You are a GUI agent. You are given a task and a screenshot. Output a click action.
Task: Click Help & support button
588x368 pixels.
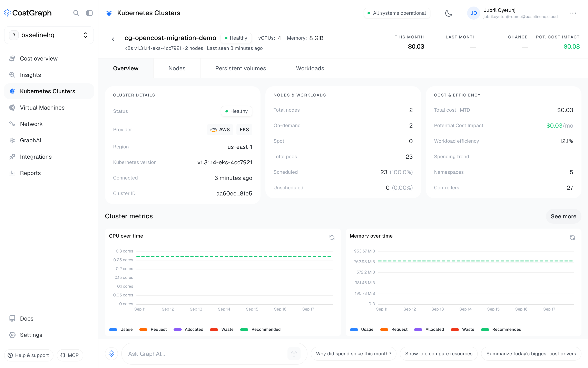(x=29, y=355)
